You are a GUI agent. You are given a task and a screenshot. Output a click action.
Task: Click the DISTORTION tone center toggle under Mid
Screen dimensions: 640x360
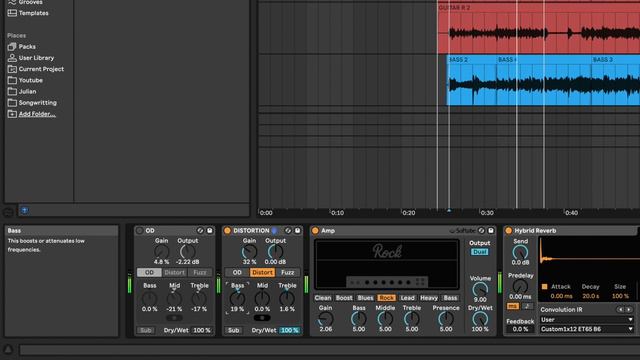point(262,318)
